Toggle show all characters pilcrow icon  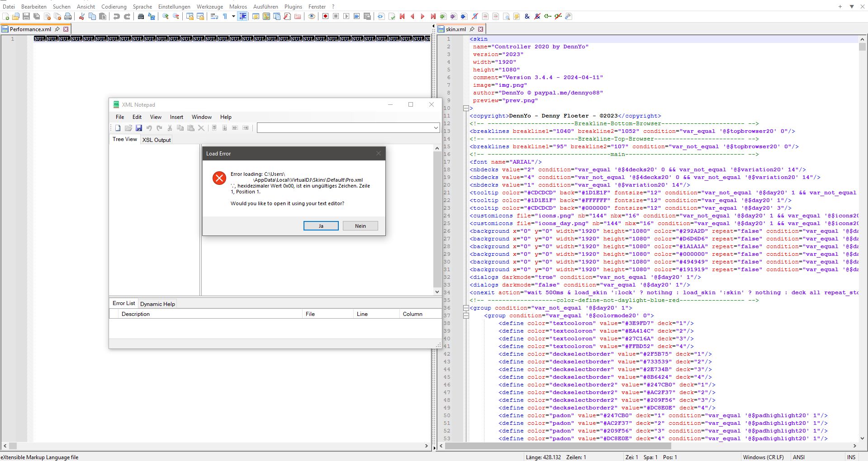[x=225, y=16]
